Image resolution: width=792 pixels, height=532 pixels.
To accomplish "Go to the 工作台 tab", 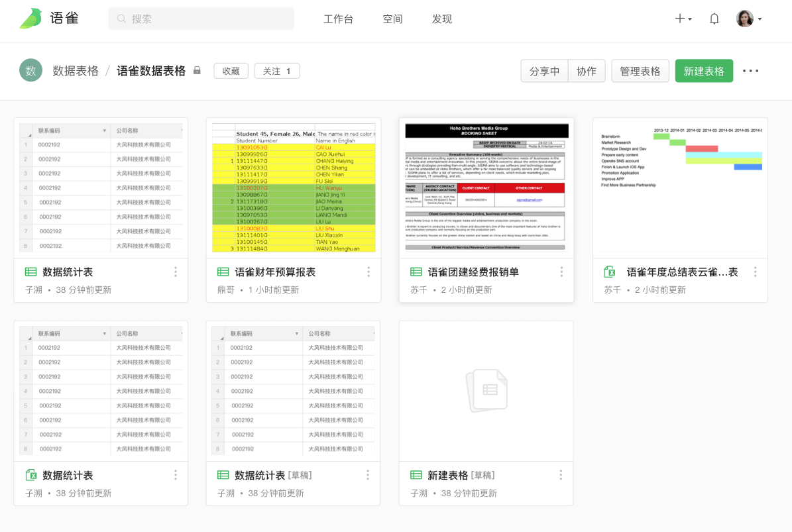I will [338, 19].
